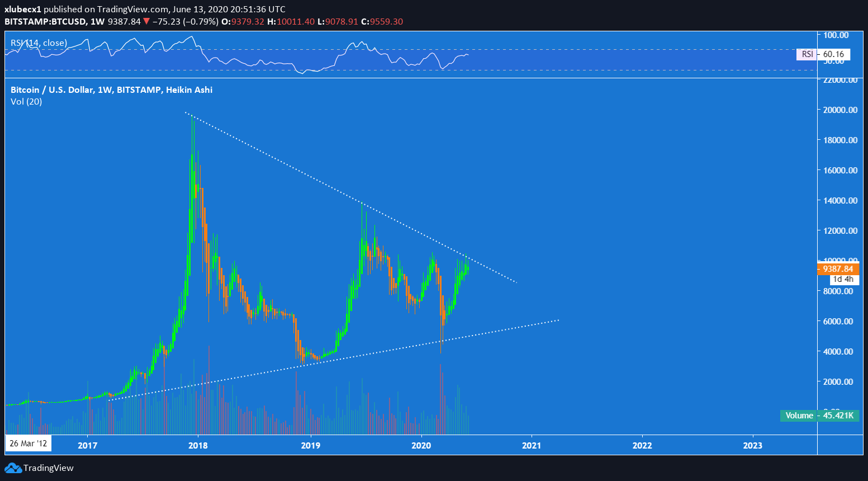The height and width of the screenshot is (481, 868).
Task: Click the RSI (14, close) indicator label
Action: pos(39,43)
